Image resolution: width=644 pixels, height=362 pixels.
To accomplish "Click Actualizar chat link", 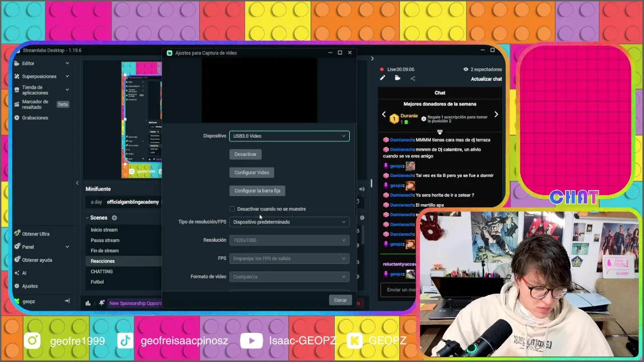I will [x=486, y=79].
